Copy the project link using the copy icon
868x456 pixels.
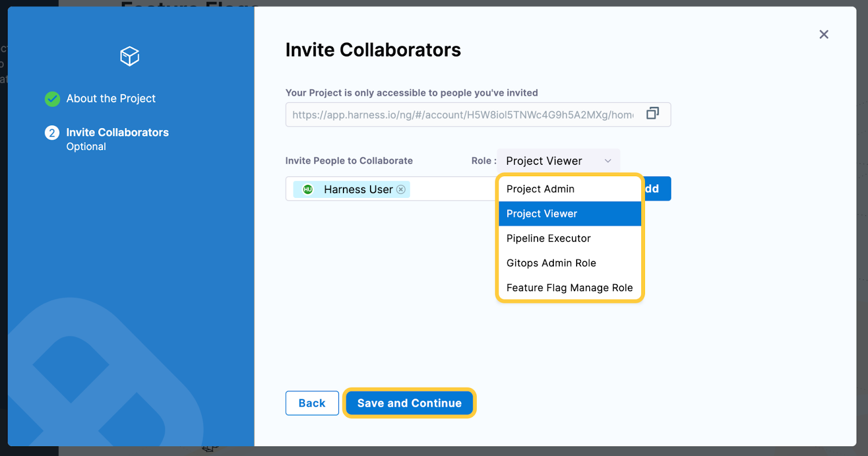point(653,113)
